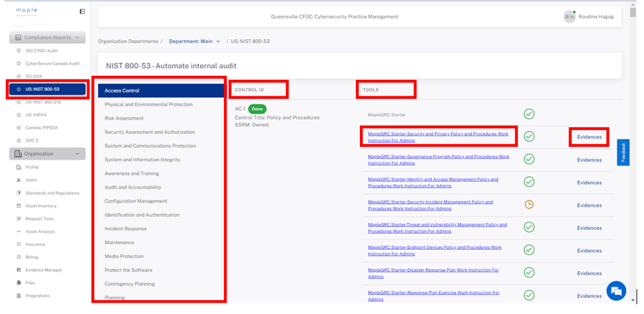Open Evidences for Security and Privacy Policy
644x314 pixels.
click(x=589, y=137)
